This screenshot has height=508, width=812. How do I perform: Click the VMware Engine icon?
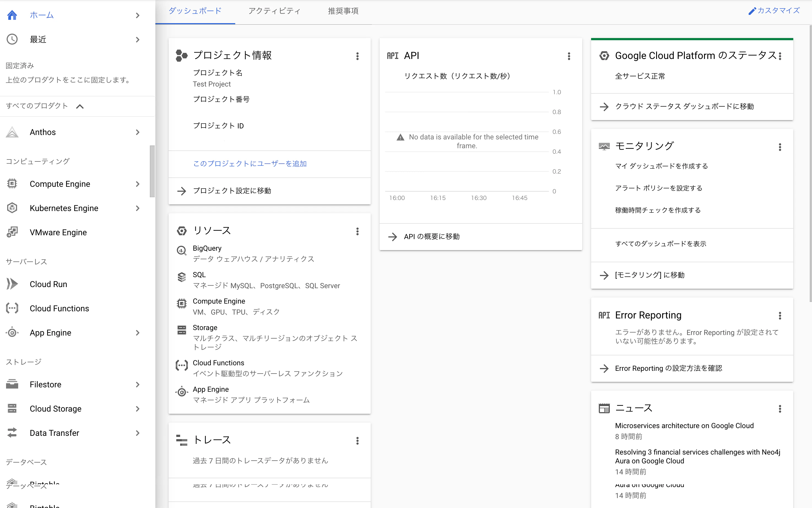coord(12,232)
